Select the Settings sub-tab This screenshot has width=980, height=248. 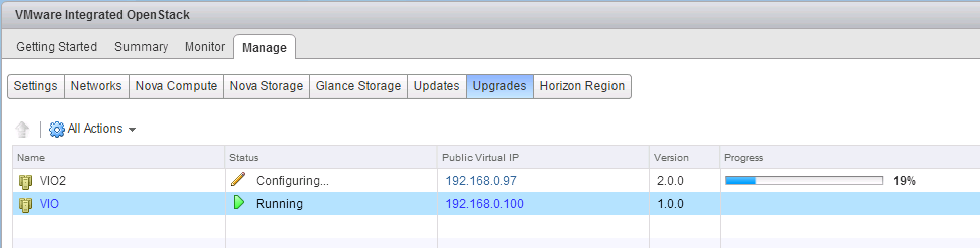tap(36, 86)
